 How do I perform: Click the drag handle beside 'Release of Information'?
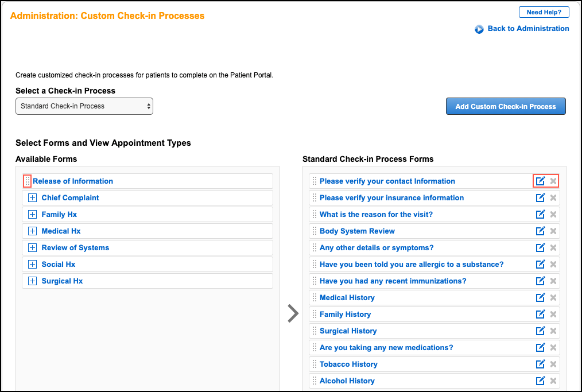point(26,181)
